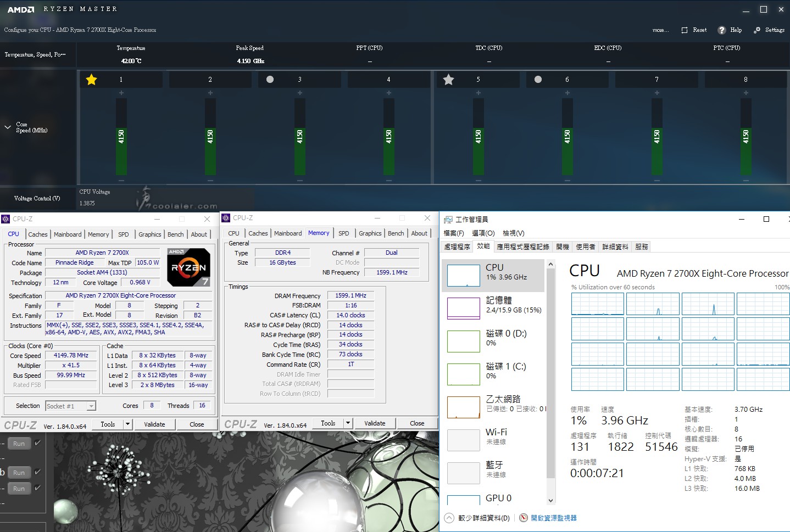Collapse details with the fewer-details arrow icon
This screenshot has width=790, height=532.
(x=449, y=518)
